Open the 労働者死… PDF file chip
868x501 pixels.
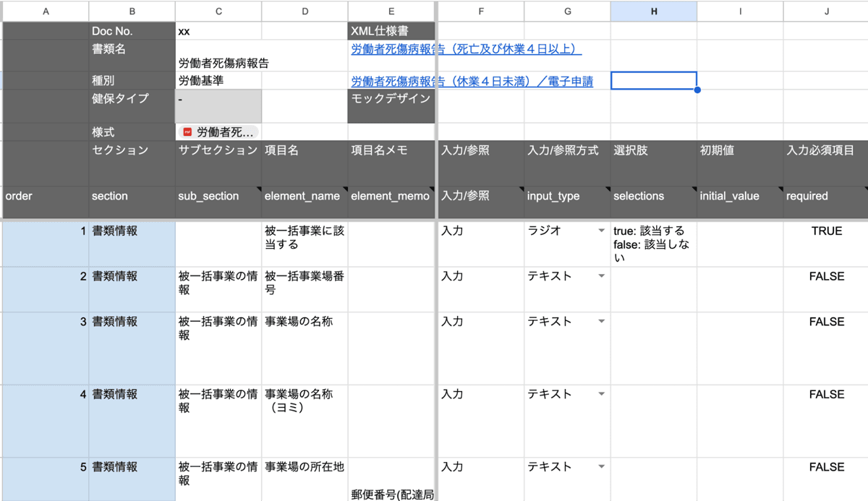[219, 132]
